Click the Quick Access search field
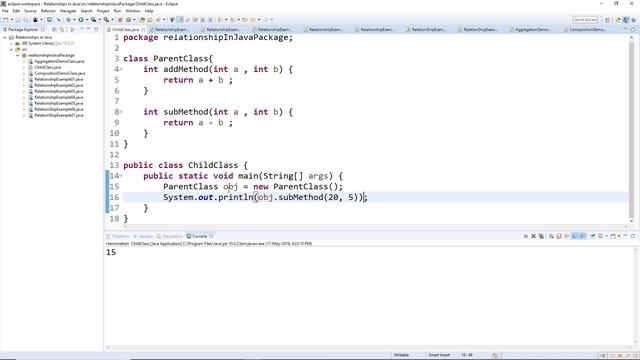Image resolution: width=640 pixels, height=360 pixels. pos(585,20)
